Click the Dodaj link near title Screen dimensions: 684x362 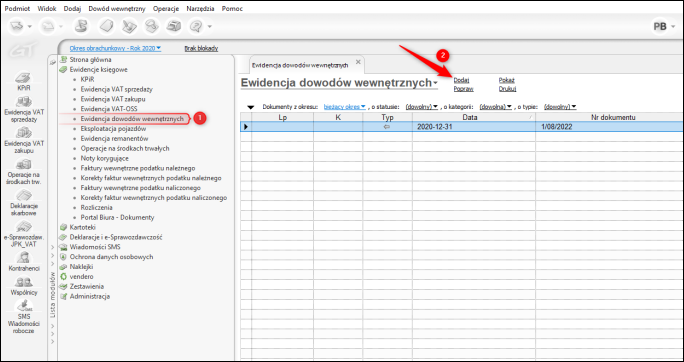coord(461,80)
